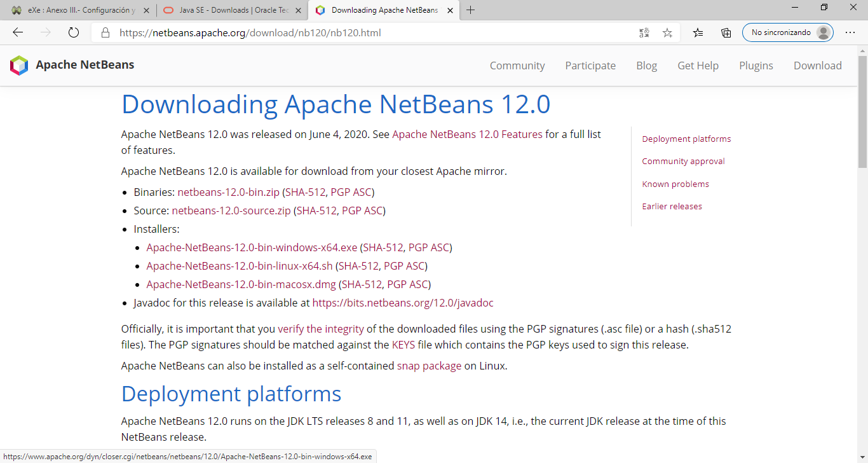Open PGP ASC link for linux-x64.sh
This screenshot has width=868, height=463.
click(404, 266)
